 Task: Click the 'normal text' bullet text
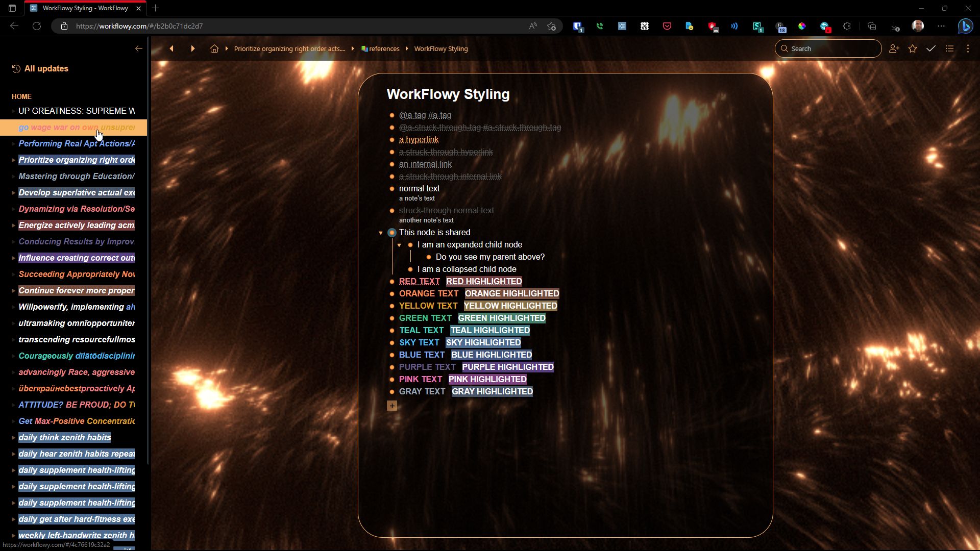coord(419,188)
